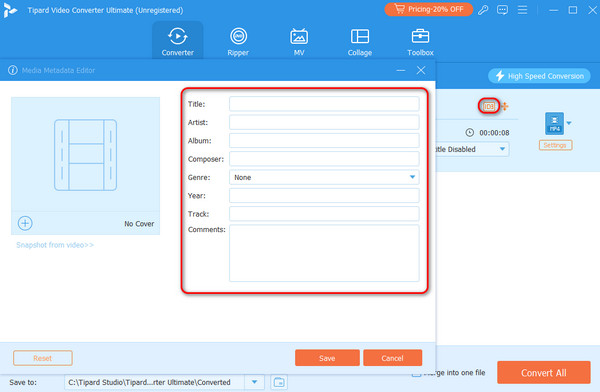Click the ID3 metadata edit icon
This screenshot has height=392, width=600.
tap(489, 106)
